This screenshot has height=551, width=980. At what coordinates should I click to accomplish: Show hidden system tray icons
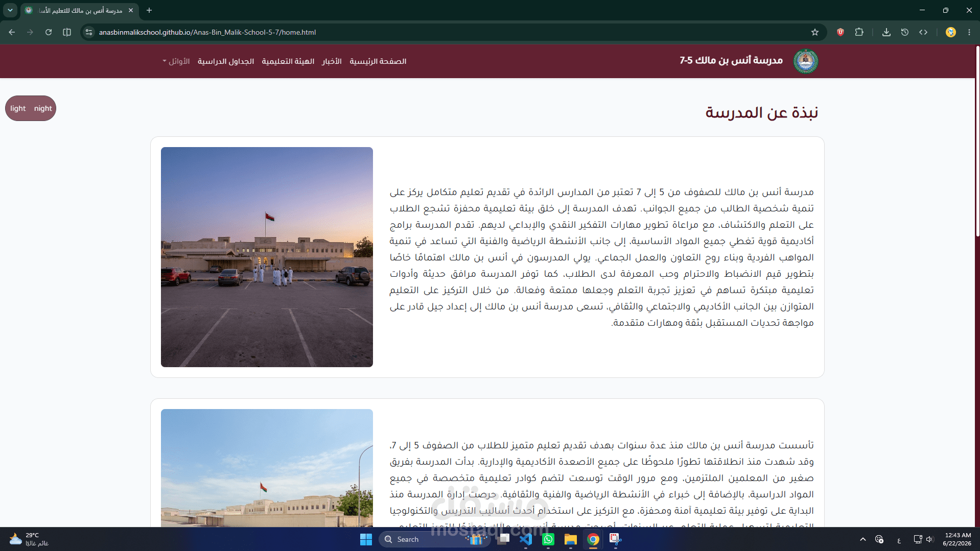coord(863,539)
